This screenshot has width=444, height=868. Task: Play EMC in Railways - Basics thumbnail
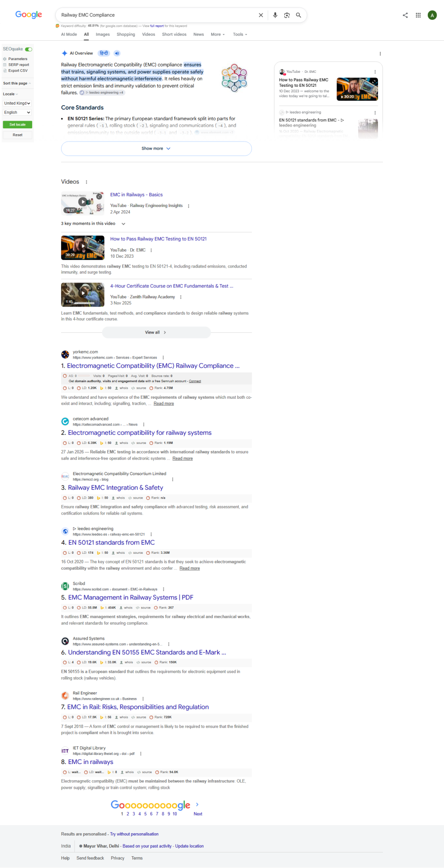(83, 203)
